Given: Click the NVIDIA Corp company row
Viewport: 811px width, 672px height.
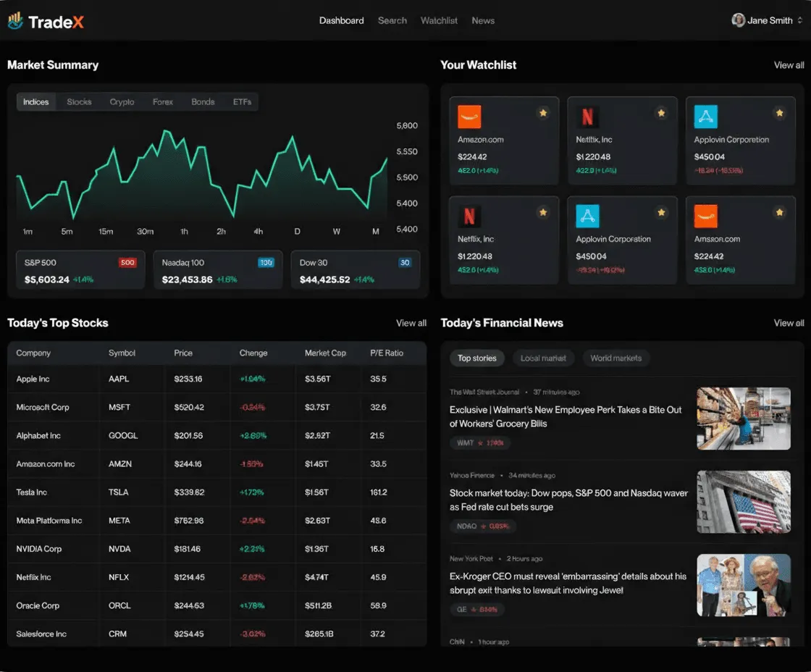Looking at the screenshot, I should click(217, 549).
